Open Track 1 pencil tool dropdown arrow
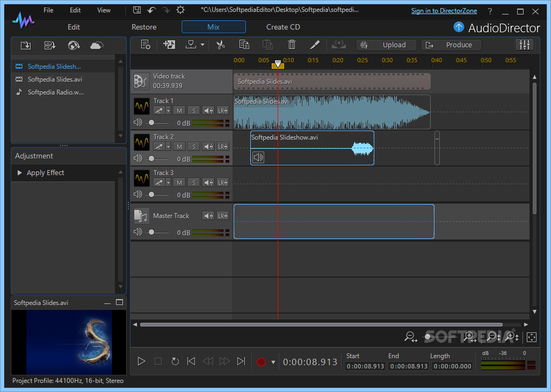 point(168,111)
